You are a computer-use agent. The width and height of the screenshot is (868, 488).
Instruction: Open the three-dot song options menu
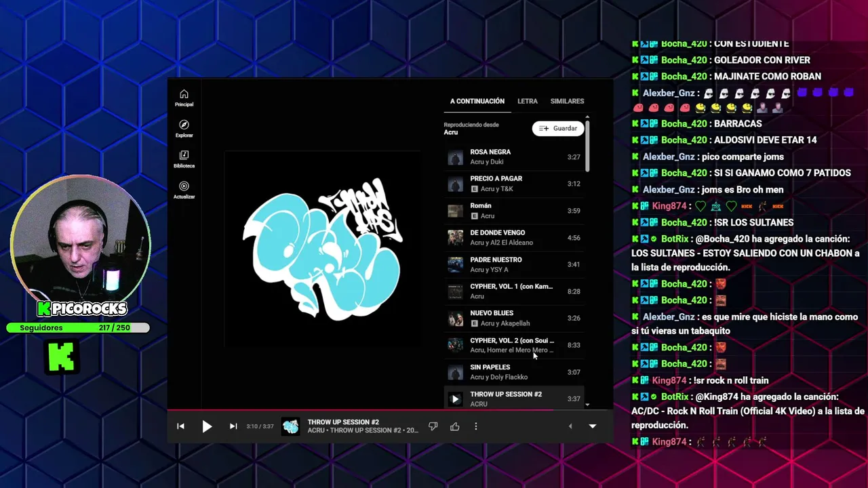476,426
